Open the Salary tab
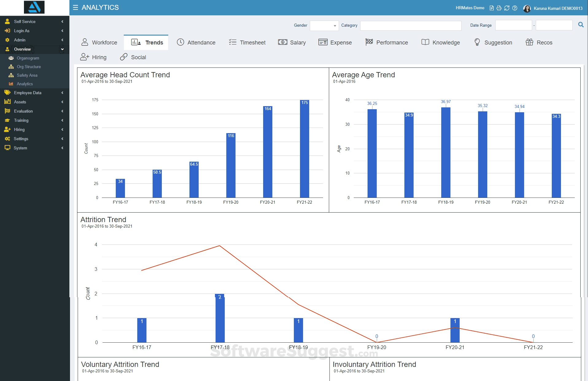 click(292, 42)
